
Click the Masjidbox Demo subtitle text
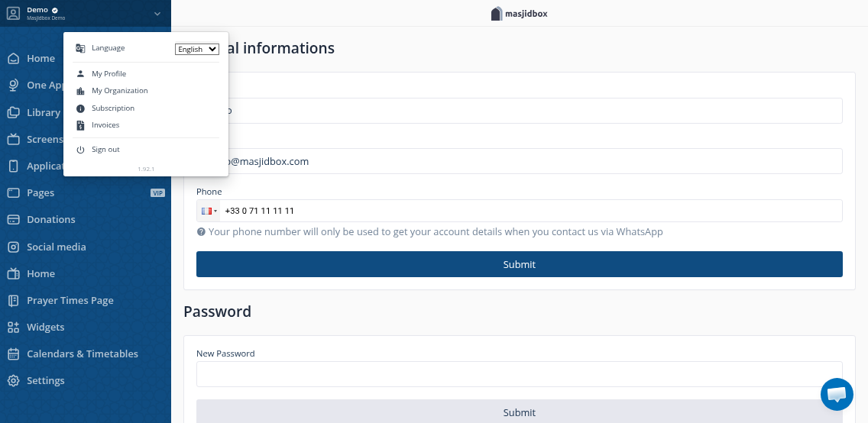point(46,18)
